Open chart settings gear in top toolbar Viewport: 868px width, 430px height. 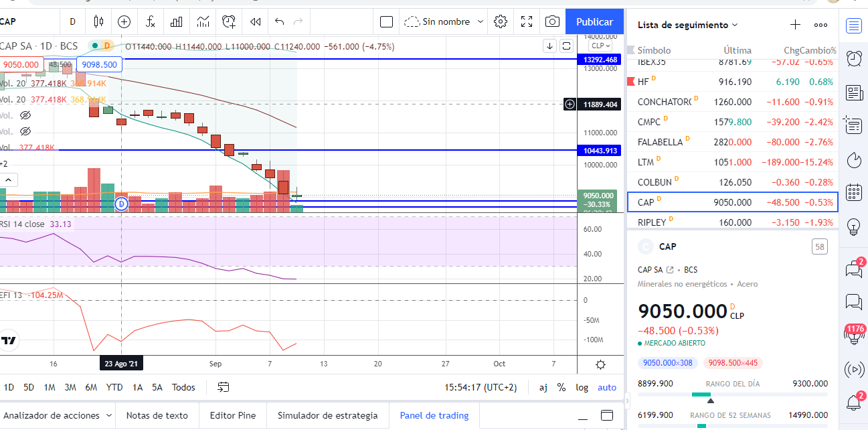(501, 21)
